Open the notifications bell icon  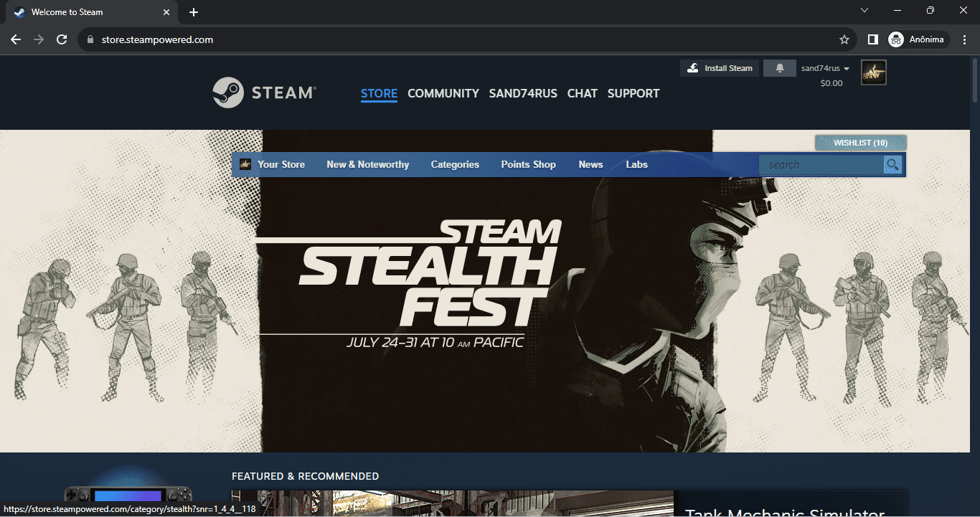780,68
